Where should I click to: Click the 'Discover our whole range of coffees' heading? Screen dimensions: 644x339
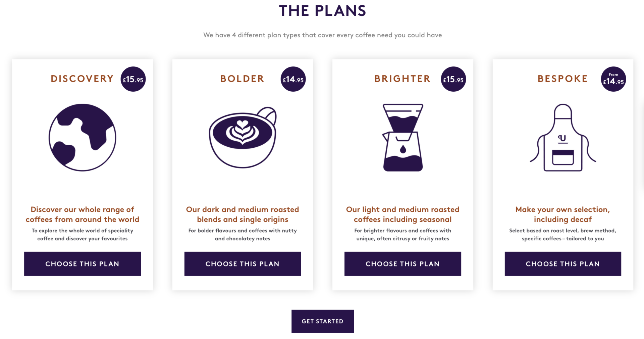tap(83, 214)
